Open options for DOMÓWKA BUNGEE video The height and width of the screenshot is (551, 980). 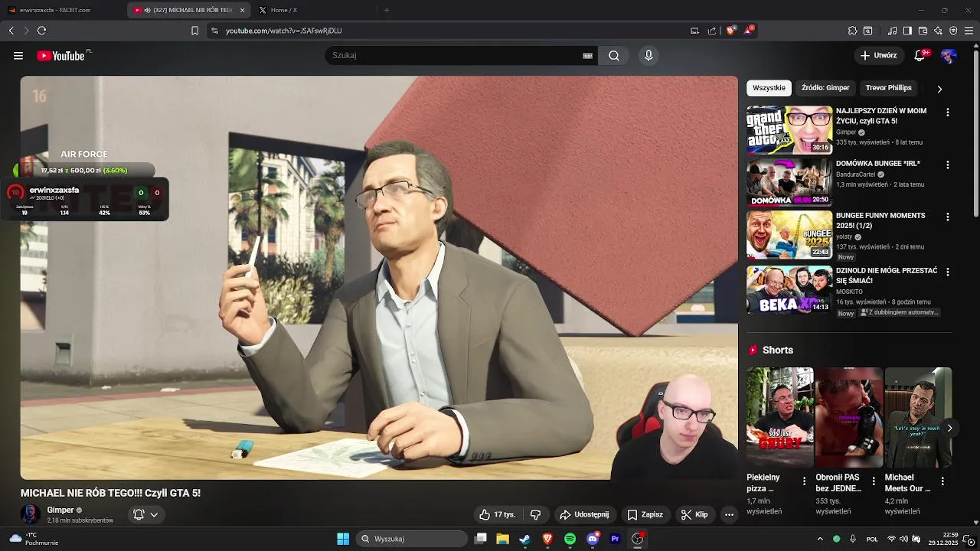pyautogui.click(x=948, y=165)
